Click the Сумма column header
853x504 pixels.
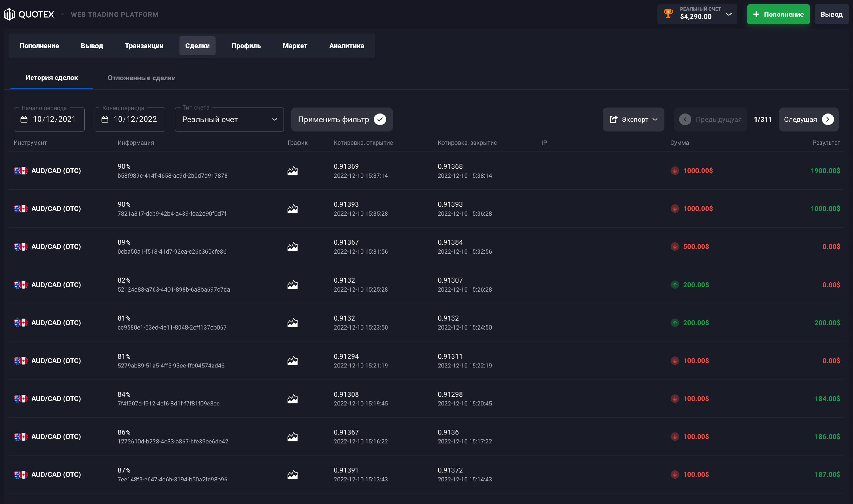(x=680, y=143)
